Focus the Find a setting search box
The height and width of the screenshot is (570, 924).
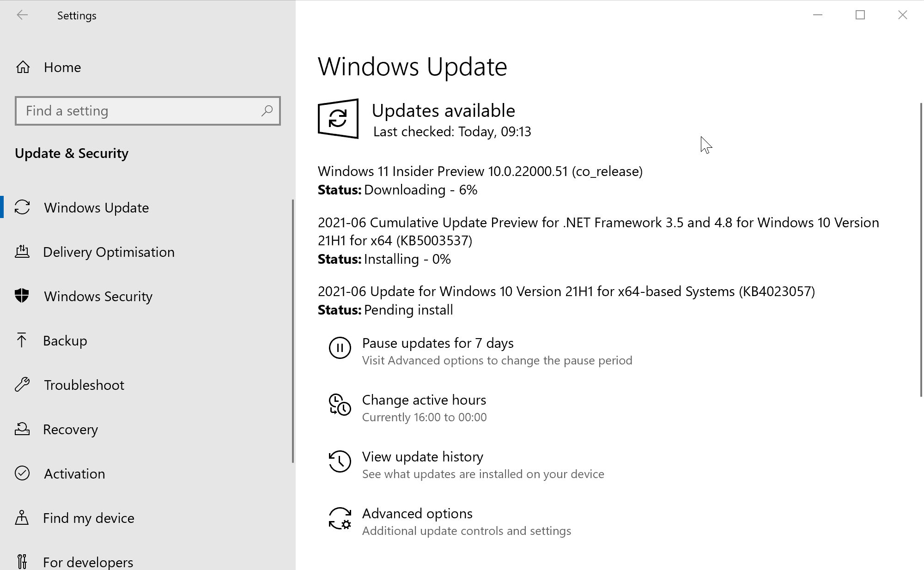click(148, 111)
